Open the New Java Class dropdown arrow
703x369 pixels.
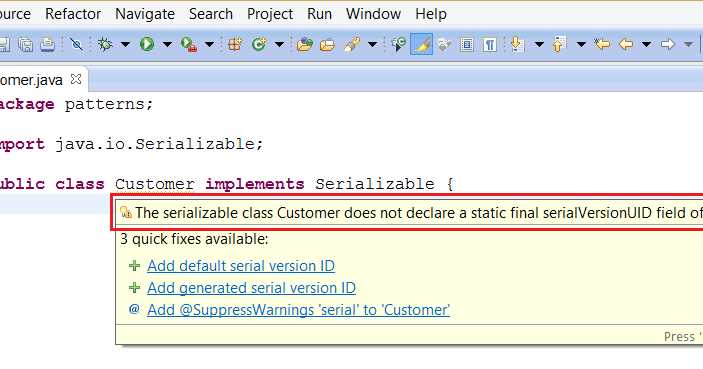[279, 44]
